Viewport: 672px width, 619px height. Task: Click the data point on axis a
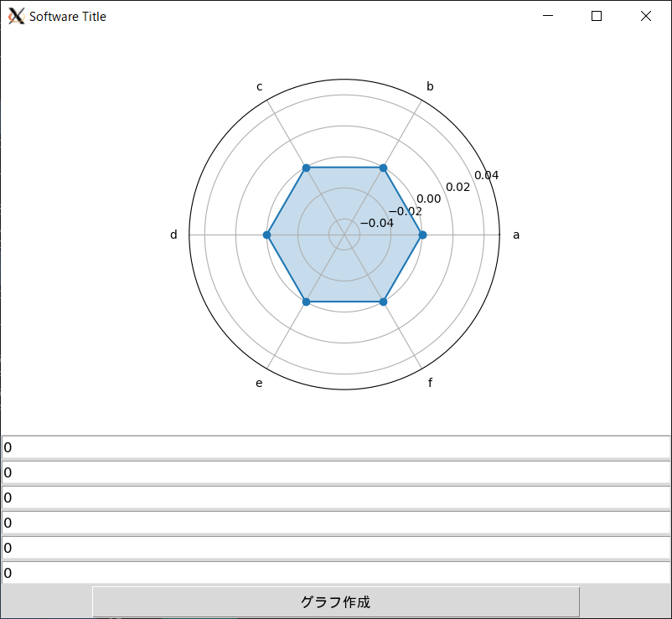tap(421, 235)
